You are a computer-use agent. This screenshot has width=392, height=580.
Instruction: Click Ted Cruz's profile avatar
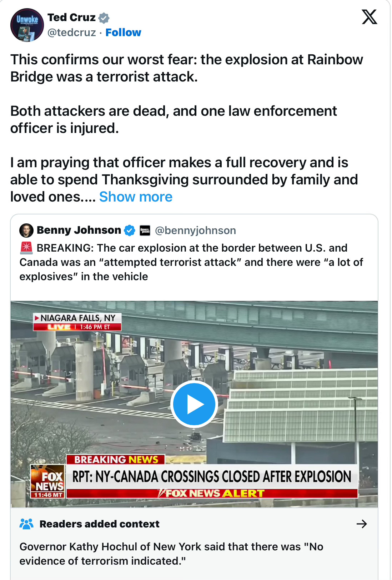[27, 25]
